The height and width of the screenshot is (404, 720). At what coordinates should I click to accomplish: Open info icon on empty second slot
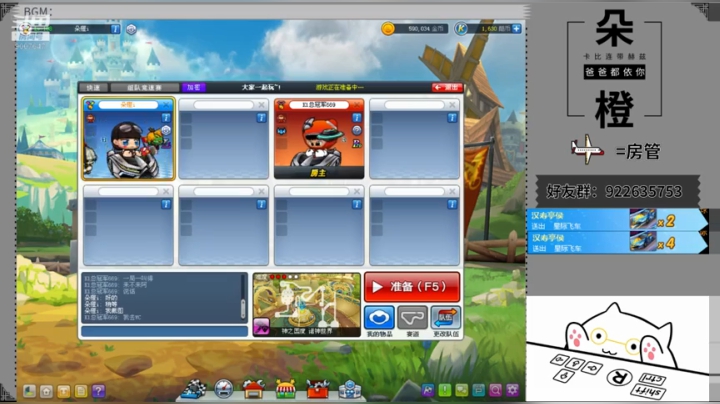[x=261, y=118]
